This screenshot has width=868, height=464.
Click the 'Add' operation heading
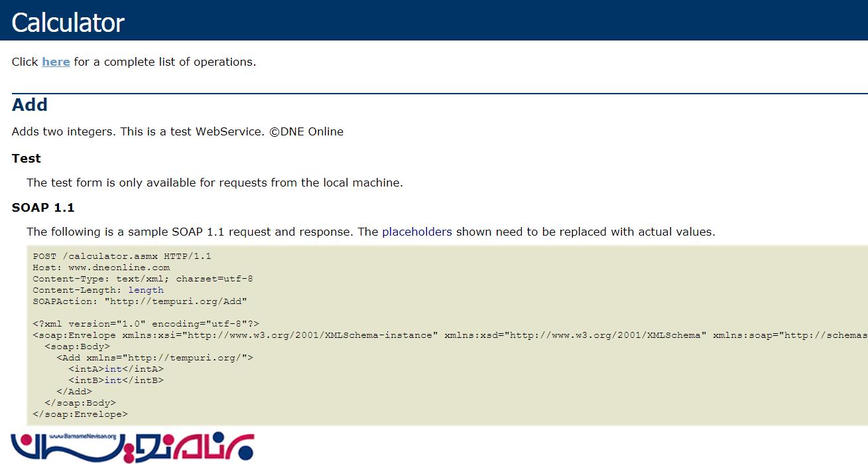[30, 105]
